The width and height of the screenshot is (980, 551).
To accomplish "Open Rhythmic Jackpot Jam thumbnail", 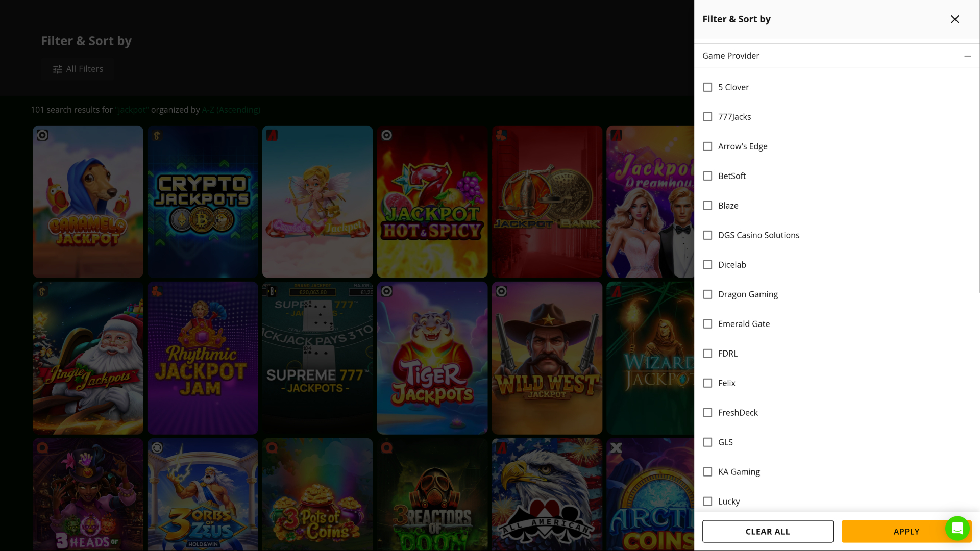I will (x=203, y=358).
